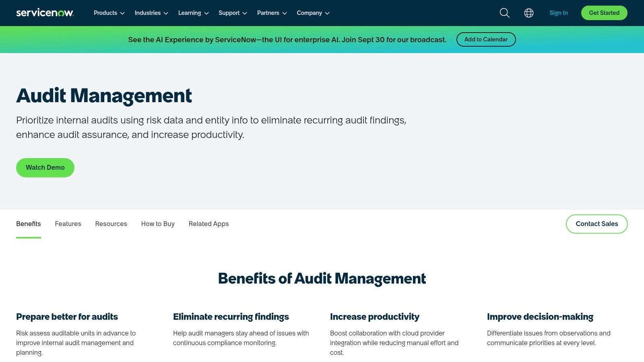
Task: Expand the Industries menu
Action: (x=151, y=13)
